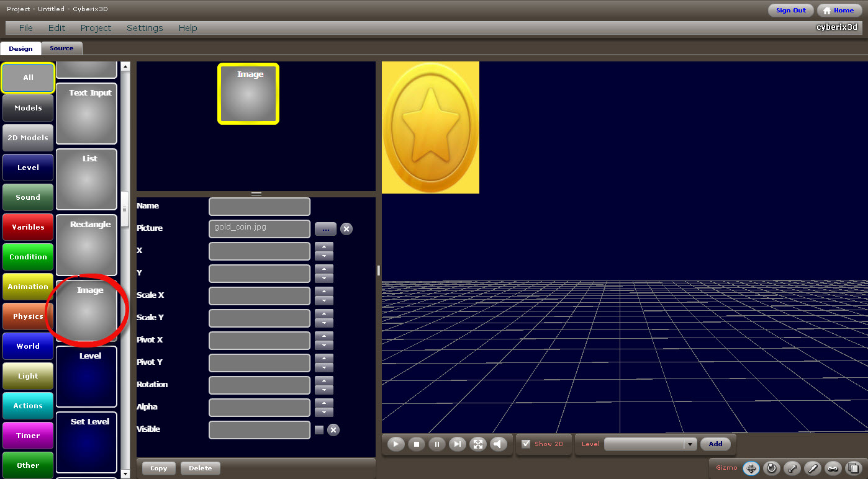Pick the Rectangle object tile
This screenshot has height=479, width=868.
[x=86, y=245]
